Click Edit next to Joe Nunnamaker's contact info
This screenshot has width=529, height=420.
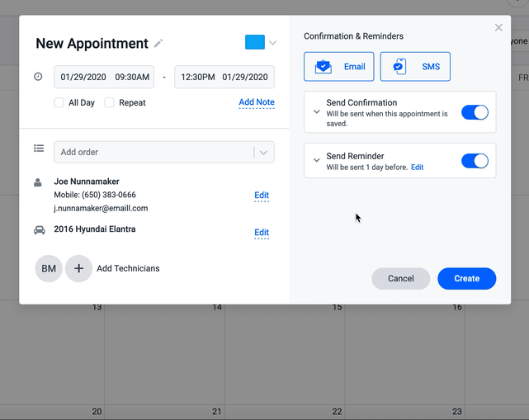pyautogui.click(x=262, y=196)
